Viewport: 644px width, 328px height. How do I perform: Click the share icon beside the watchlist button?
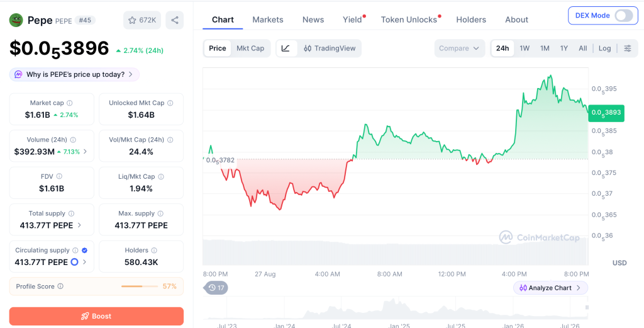click(175, 20)
